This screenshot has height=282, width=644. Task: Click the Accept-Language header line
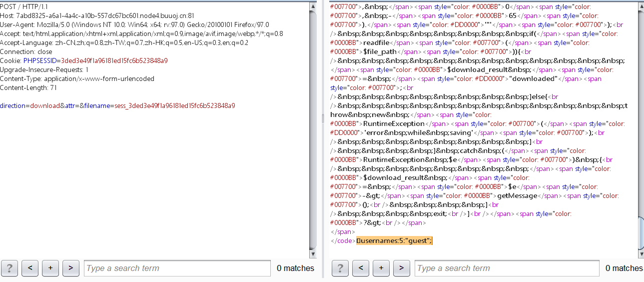click(x=124, y=42)
